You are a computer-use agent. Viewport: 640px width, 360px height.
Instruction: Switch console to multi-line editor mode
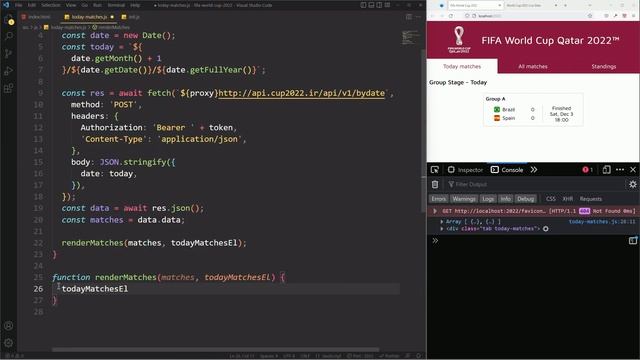[x=633, y=240]
